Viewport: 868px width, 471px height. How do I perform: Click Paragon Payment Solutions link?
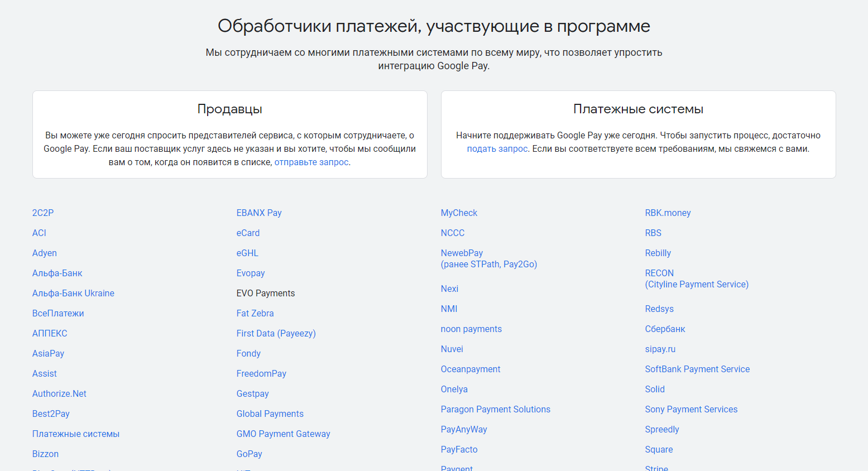(x=495, y=410)
